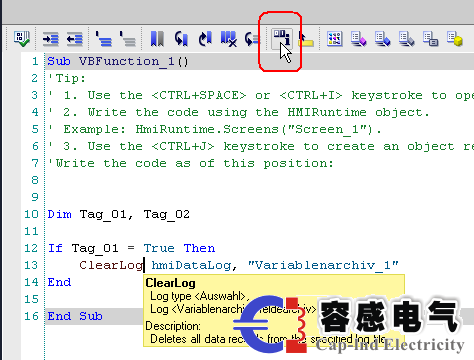The height and width of the screenshot is (360, 474).
Task: Click the list icon with yellow cube
Action: 455,39
